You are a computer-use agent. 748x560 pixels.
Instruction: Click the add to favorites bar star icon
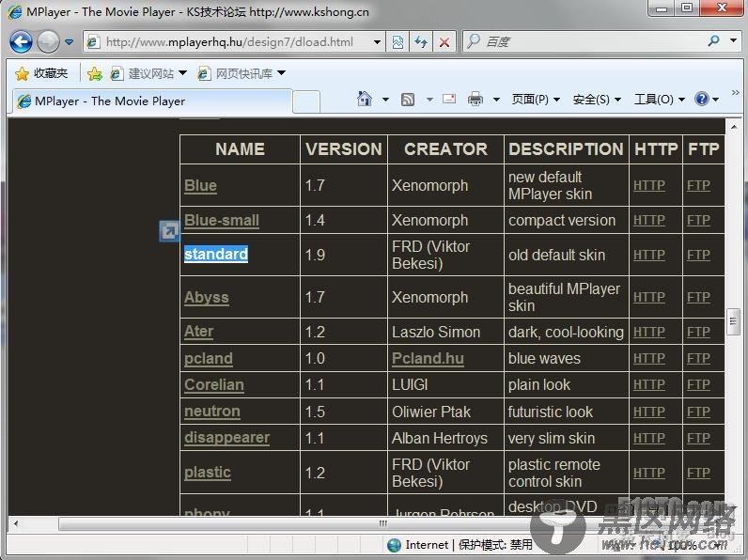point(95,73)
